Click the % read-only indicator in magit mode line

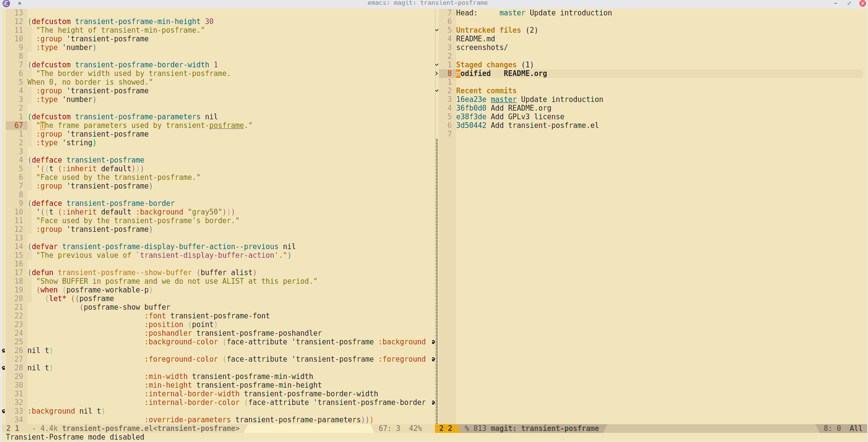tap(467, 429)
